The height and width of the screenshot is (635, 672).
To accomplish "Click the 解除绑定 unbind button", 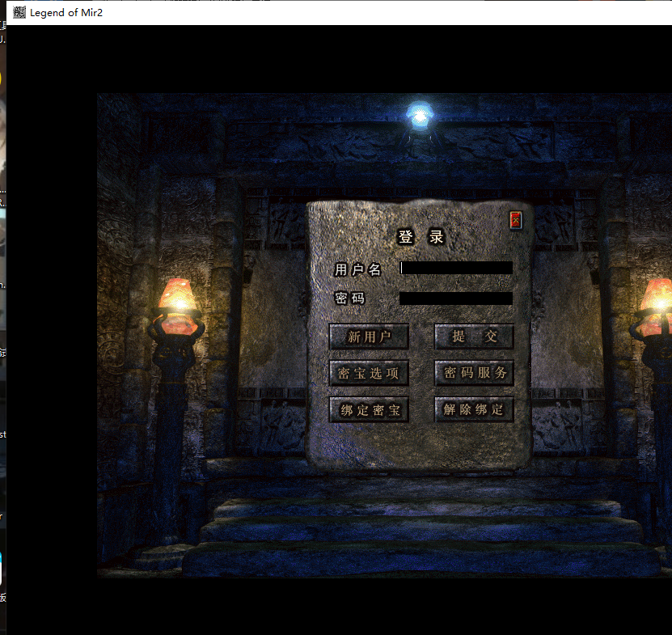I will click(474, 410).
